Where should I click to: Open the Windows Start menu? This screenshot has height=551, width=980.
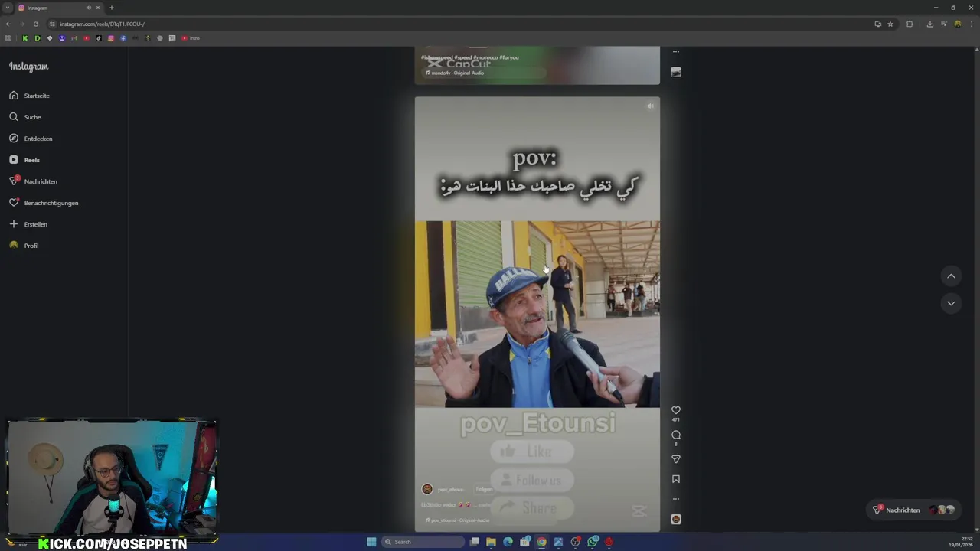(x=371, y=542)
